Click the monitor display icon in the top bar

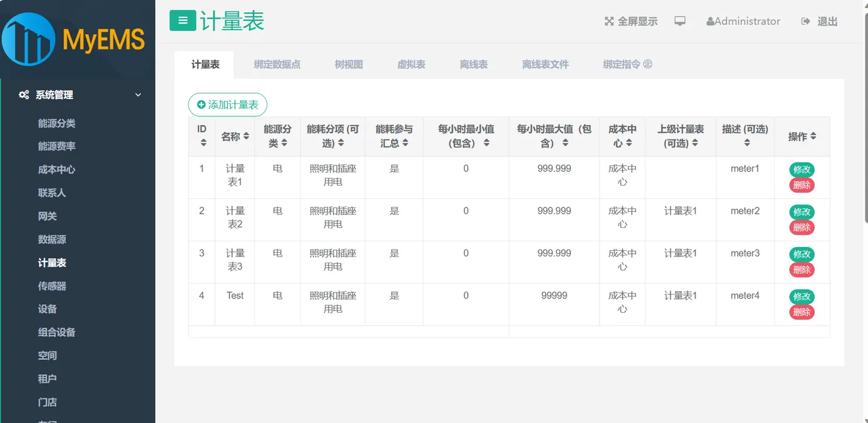pos(680,20)
